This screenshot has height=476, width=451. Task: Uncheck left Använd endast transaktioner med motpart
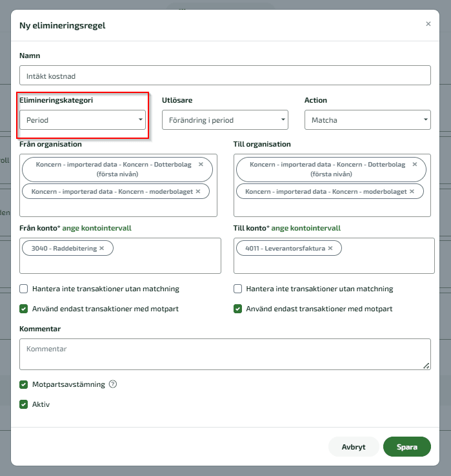[x=24, y=309]
